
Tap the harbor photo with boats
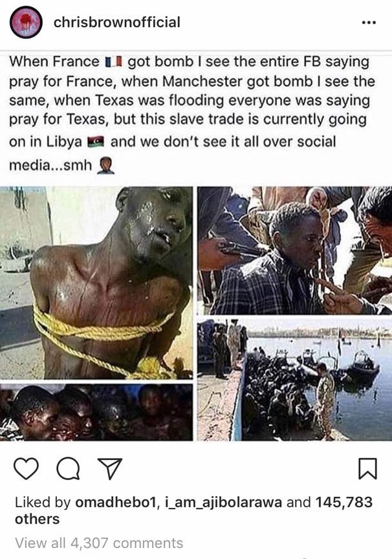coord(295,380)
